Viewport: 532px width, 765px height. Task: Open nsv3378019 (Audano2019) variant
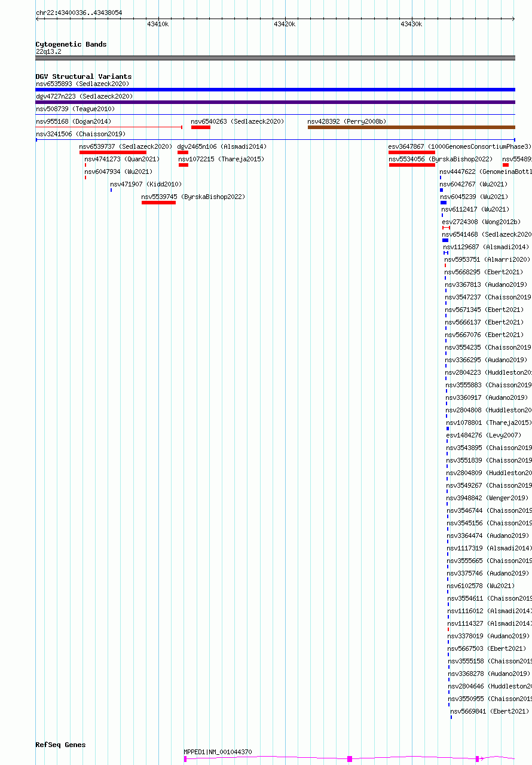click(x=490, y=636)
